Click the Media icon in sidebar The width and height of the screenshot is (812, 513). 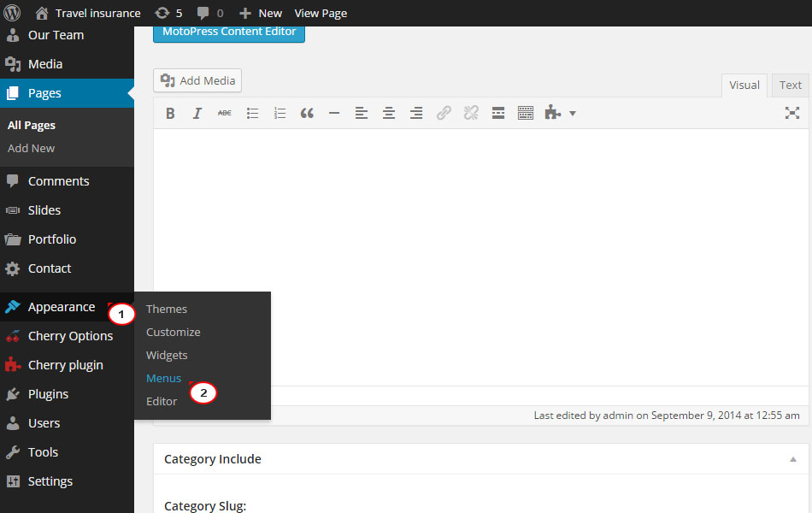tap(13, 64)
